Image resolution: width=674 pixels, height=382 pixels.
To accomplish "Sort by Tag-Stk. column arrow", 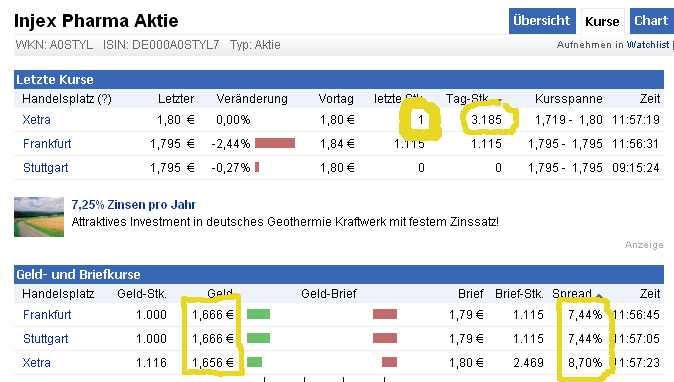I will [x=499, y=100].
